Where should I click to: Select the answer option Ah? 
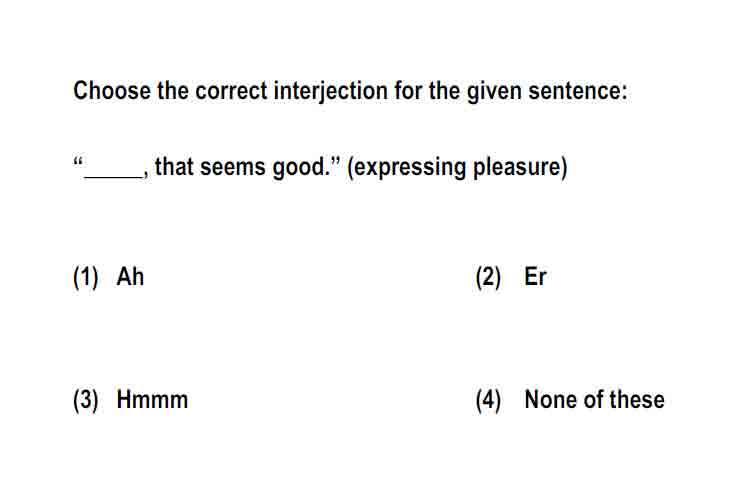130,277
